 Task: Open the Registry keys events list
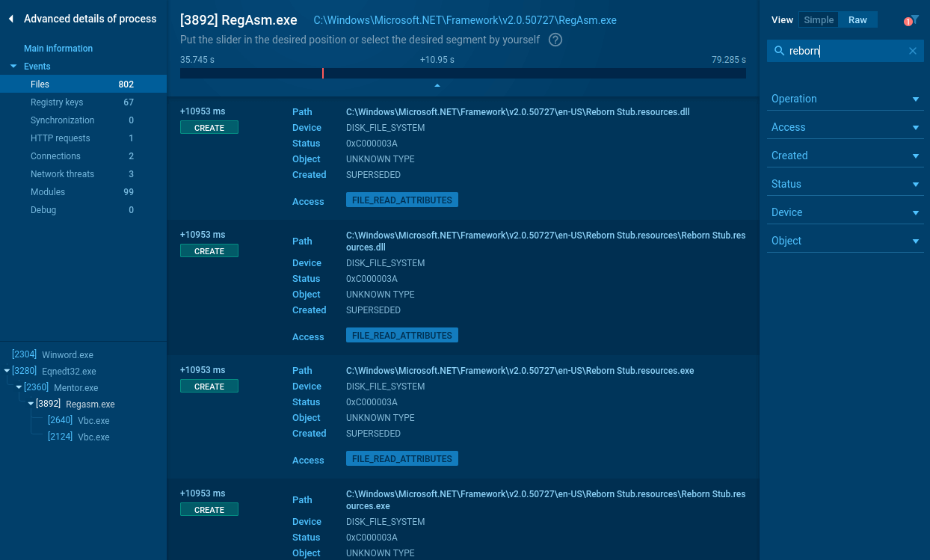point(57,102)
